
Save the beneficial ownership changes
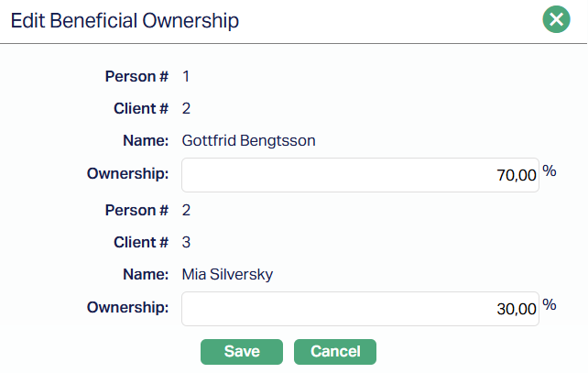click(242, 351)
